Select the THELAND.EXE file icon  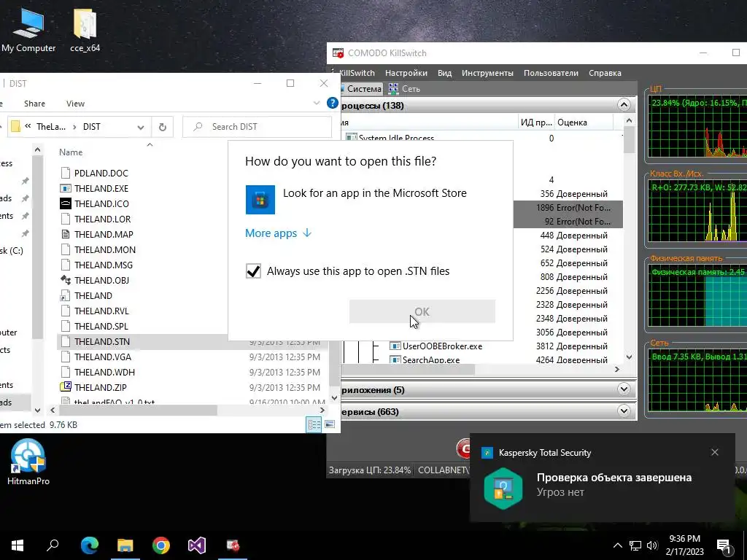65,189
